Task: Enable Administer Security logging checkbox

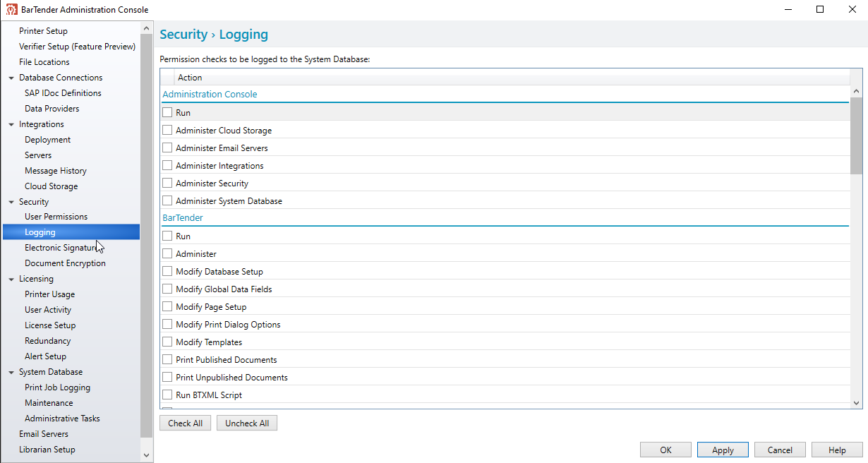Action: 167,183
